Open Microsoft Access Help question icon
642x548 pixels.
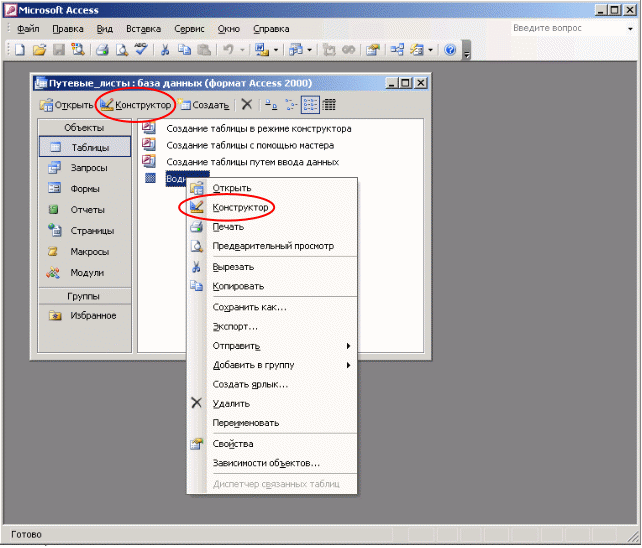[x=450, y=50]
